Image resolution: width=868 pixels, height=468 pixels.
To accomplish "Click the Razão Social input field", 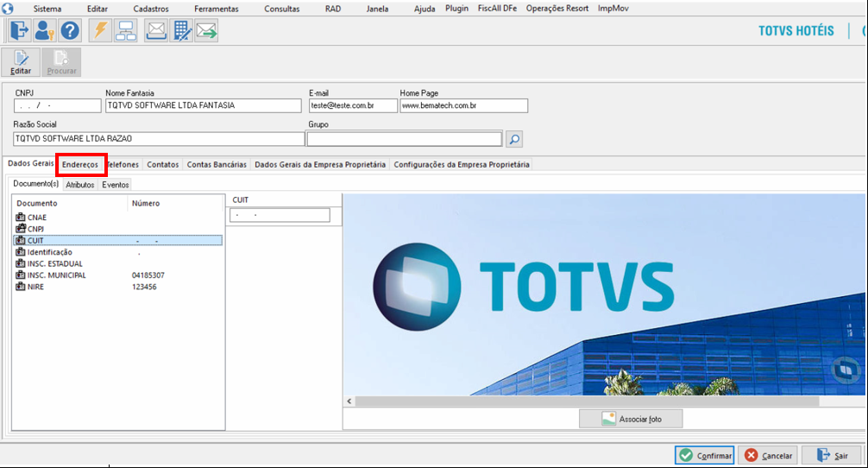I will [x=158, y=138].
